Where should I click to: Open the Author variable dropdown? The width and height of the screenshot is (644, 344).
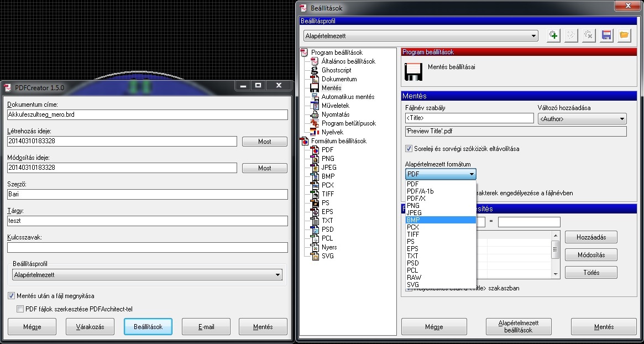pos(582,119)
